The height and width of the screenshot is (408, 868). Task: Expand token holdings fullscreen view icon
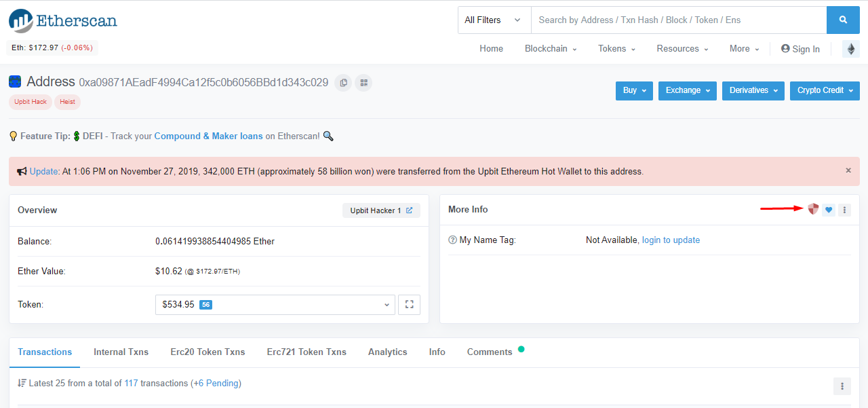409,305
